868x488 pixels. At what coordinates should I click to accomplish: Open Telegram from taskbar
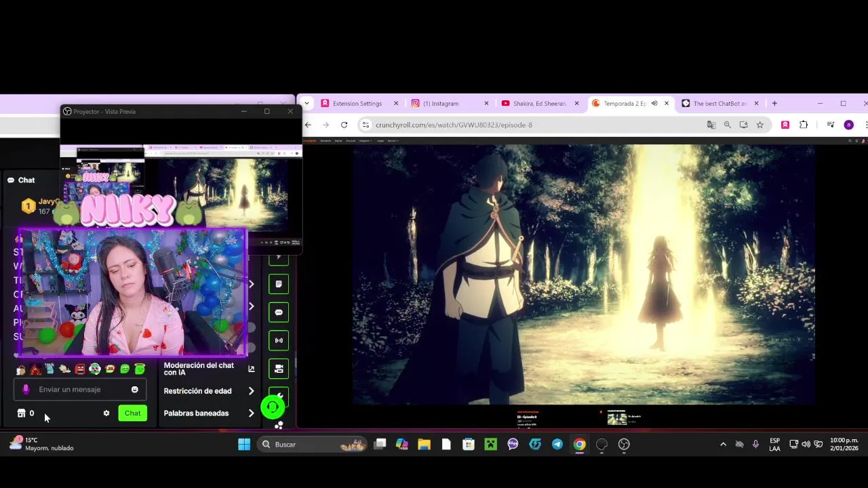coord(557,445)
